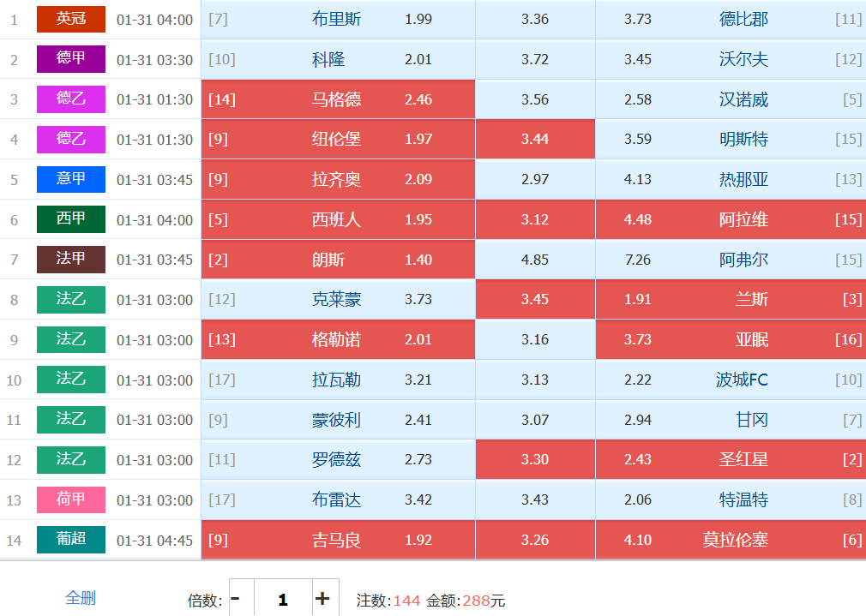The width and height of the screenshot is (866, 616).
Task: Deselect 兰斯 away win at 1.91
Action: [730, 299]
